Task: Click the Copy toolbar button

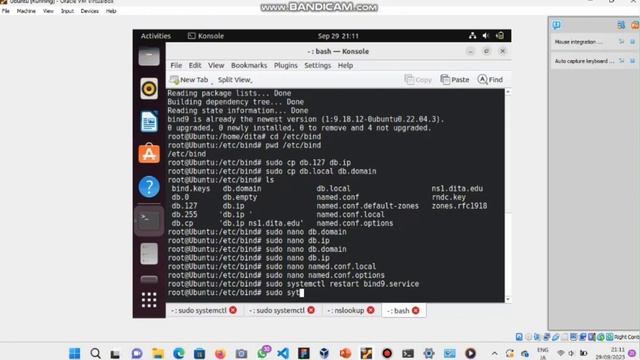Action: click(x=418, y=80)
